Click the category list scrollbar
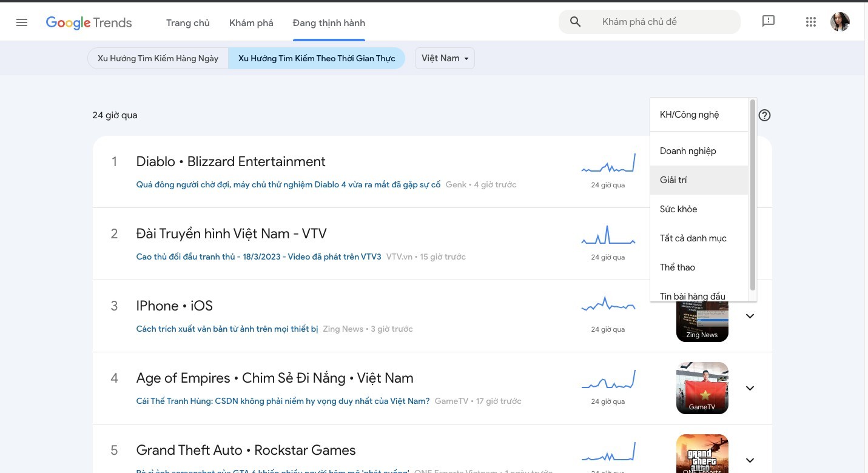This screenshot has height=473, width=868. click(753, 195)
